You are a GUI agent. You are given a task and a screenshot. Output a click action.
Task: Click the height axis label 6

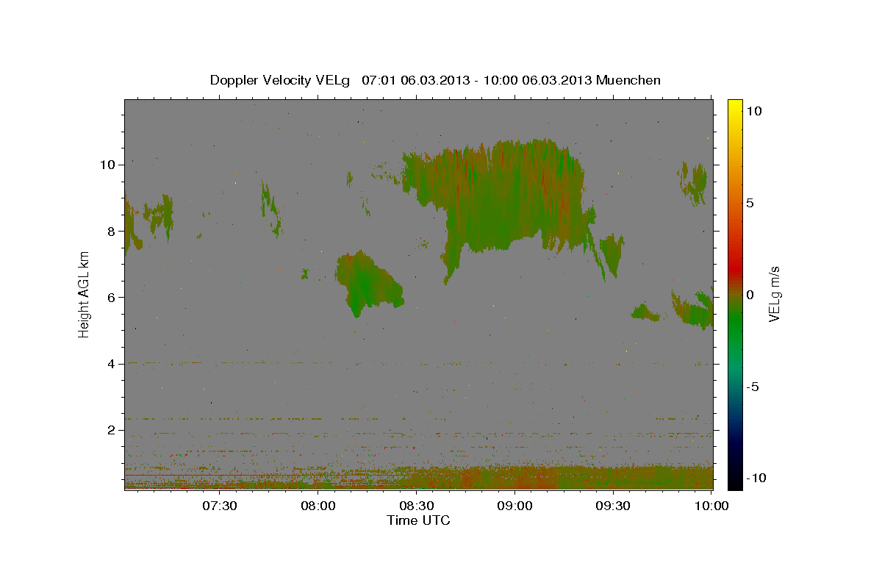(110, 298)
